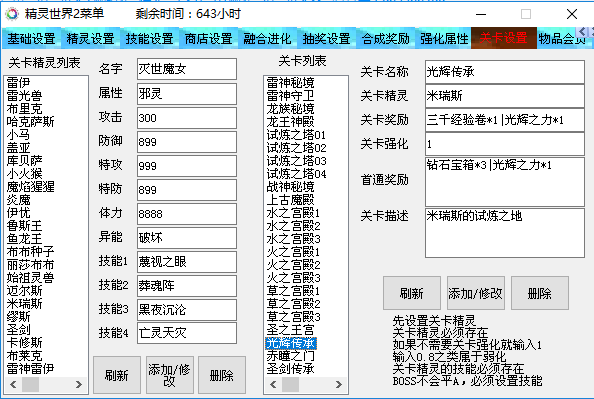Viewport: 594px width, 399px height.
Task: Open the 物品会员 tab
Action: [x=562, y=38]
